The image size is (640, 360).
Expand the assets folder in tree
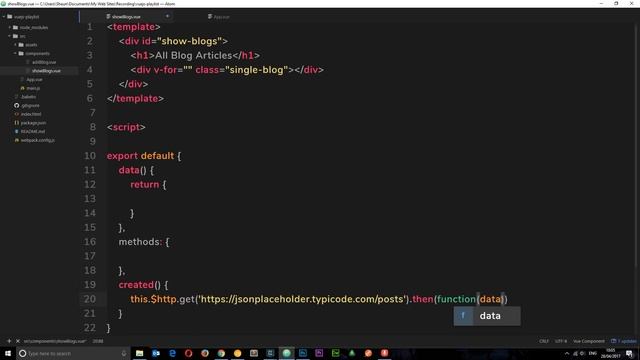point(16,44)
